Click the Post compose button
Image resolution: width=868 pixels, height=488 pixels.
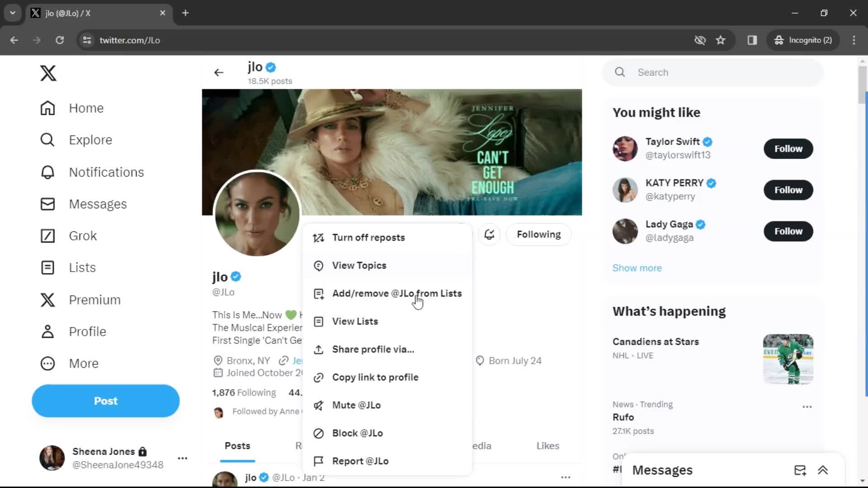(105, 401)
